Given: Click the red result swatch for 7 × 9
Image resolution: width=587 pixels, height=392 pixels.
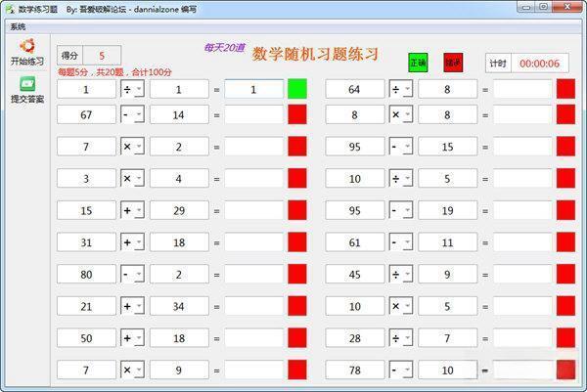Looking at the screenshot, I should (x=297, y=370).
